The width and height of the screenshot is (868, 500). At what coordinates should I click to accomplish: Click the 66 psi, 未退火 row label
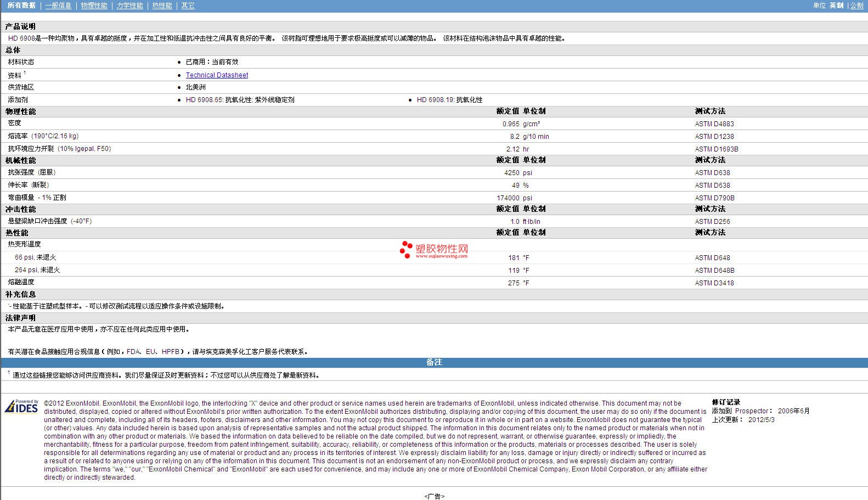(x=35, y=257)
